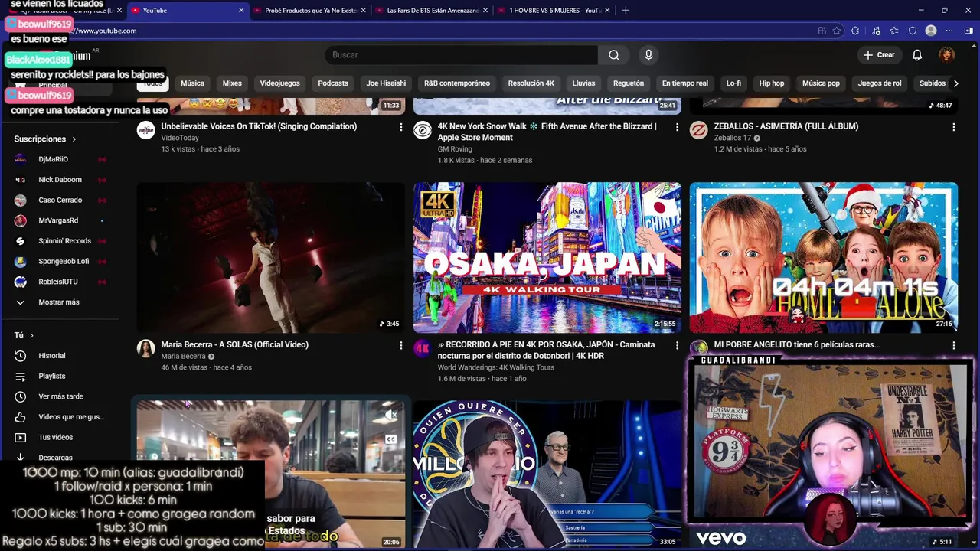This screenshot has width=980, height=551.
Task: Open options for Maria Becerra - A SOLAS video
Action: 400,346
